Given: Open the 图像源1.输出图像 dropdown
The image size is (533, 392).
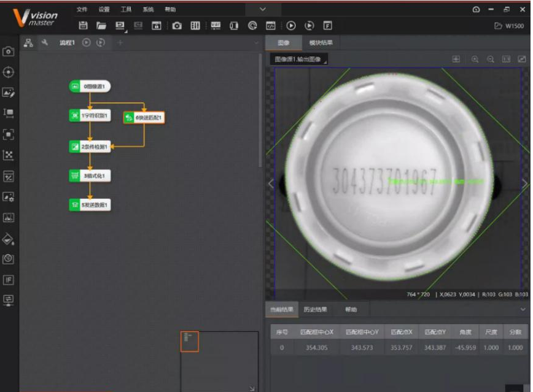Looking at the screenshot, I should point(298,60).
